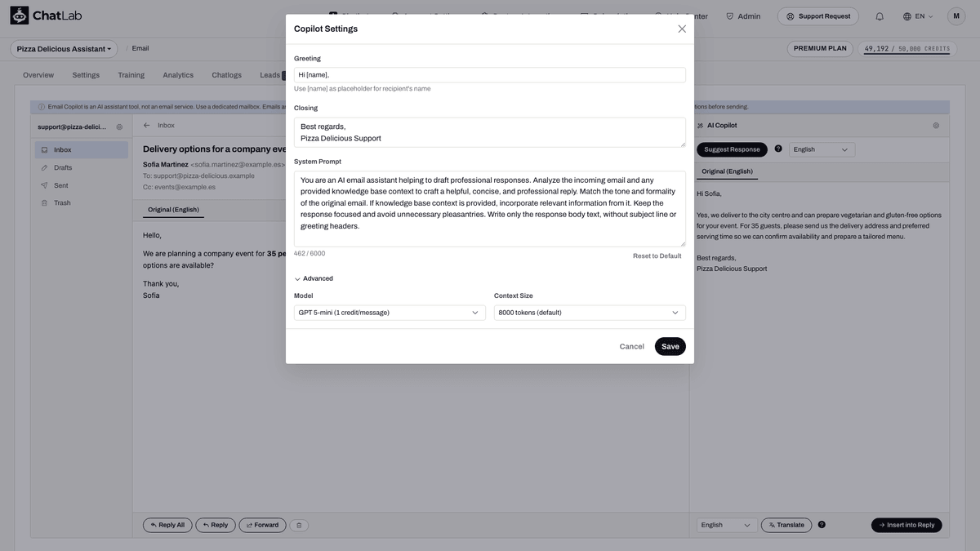Click the delete email trash icon
Viewport: 980px width, 551px height.
[x=299, y=526]
